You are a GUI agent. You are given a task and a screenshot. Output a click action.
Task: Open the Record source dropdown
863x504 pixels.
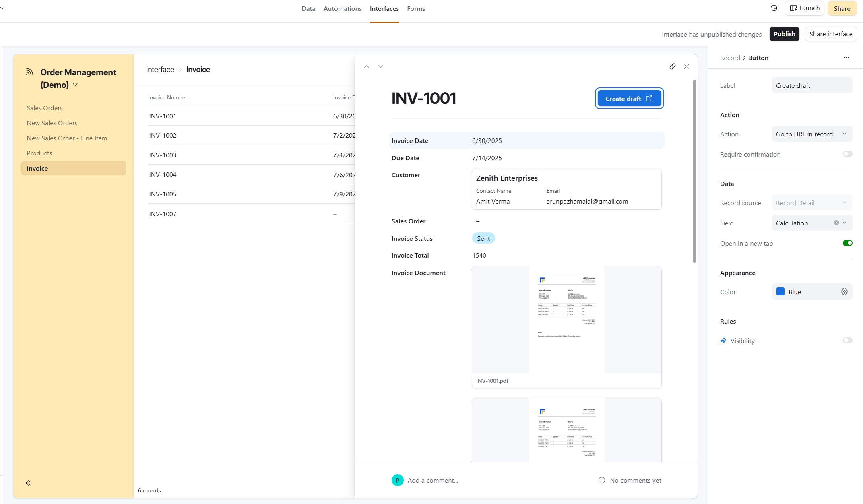[811, 203]
